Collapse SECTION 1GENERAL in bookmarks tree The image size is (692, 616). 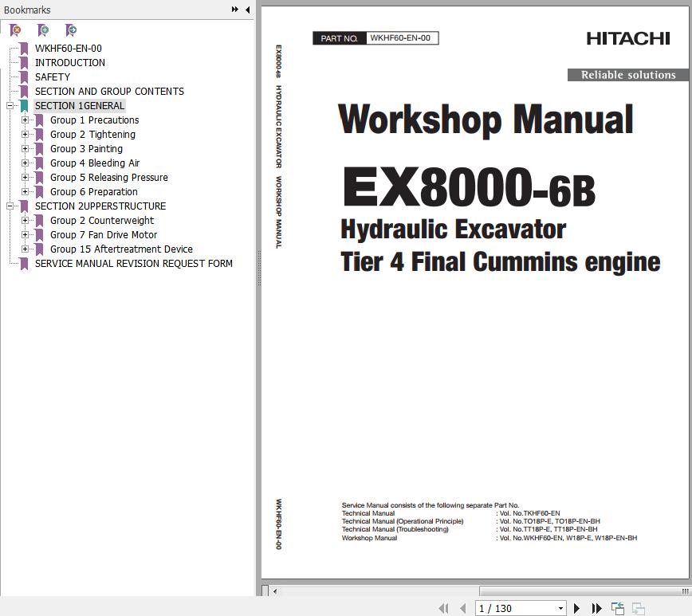10,106
